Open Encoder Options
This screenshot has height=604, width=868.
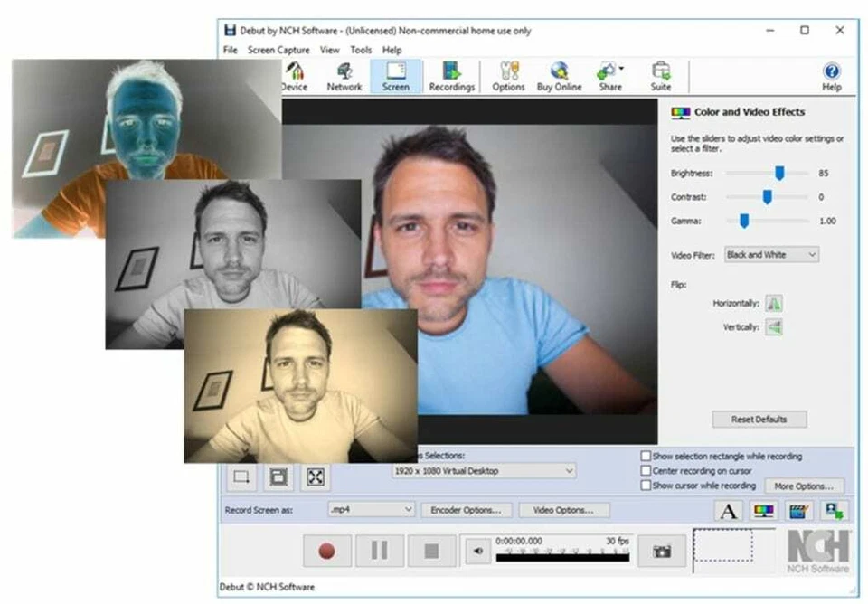[x=467, y=510]
